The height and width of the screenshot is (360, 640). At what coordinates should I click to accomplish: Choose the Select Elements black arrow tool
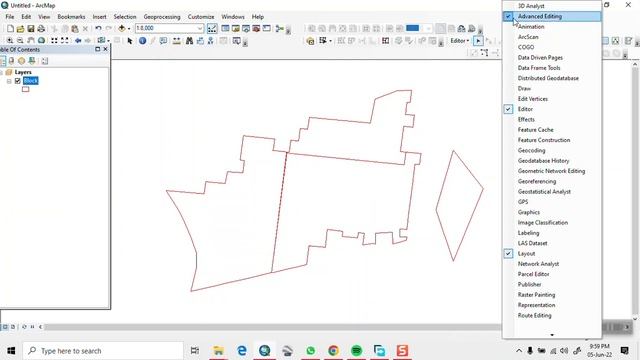coord(130,41)
